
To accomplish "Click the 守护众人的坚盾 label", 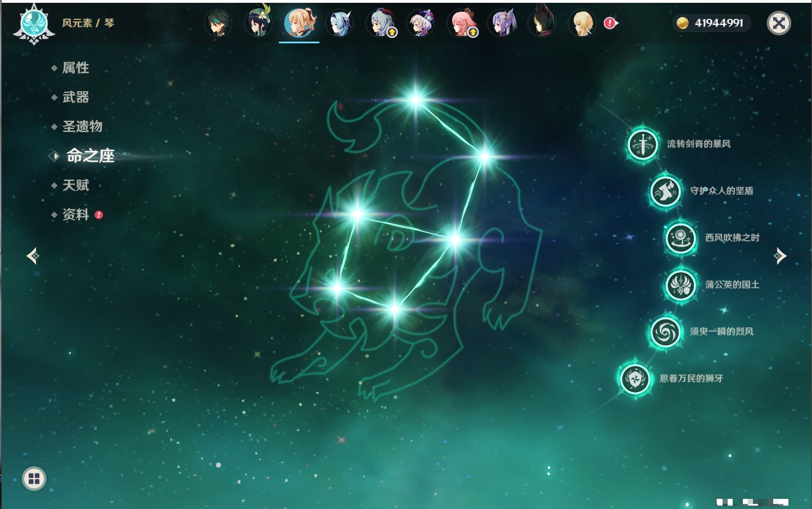I will [x=722, y=191].
